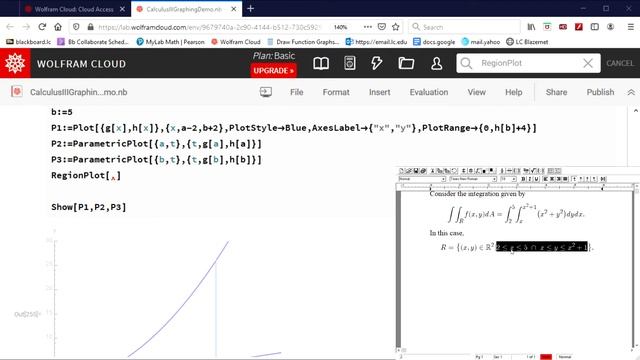This screenshot has height=360, width=640.
Task: Click the Publish button
Action: point(600,92)
